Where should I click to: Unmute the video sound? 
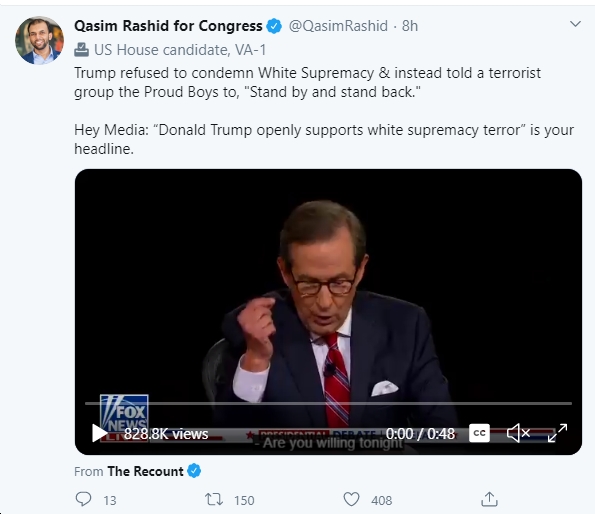pyautogui.click(x=518, y=433)
